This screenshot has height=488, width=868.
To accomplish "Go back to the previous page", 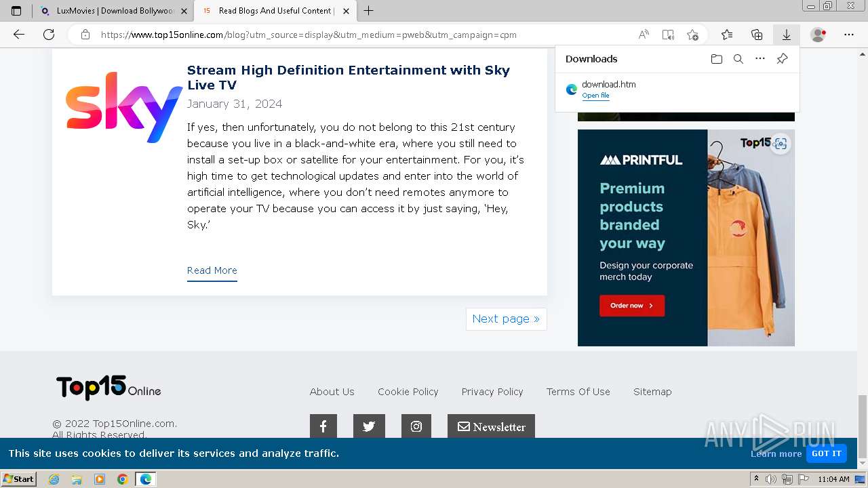I will tap(19, 35).
